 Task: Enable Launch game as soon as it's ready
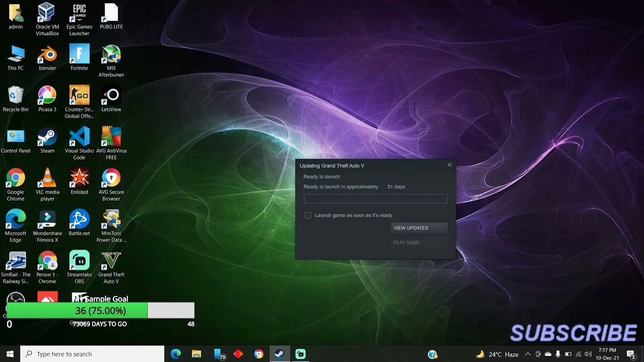pyautogui.click(x=308, y=215)
